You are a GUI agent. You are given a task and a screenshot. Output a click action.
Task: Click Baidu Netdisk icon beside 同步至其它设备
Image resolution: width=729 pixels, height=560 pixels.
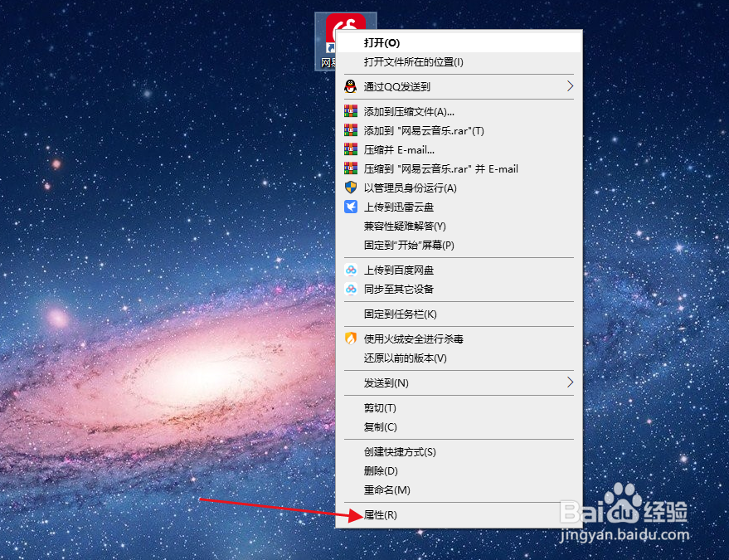[351, 289]
